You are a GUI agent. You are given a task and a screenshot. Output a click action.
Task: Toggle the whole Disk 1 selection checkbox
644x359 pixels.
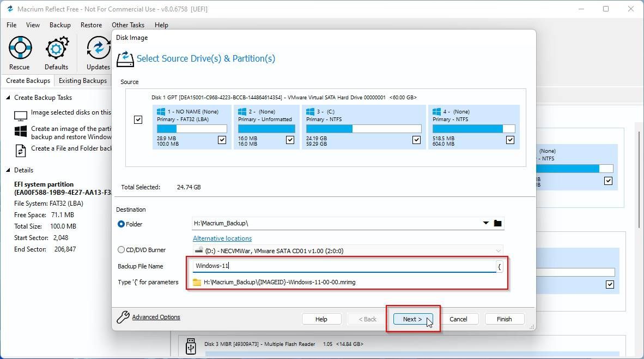tap(138, 119)
